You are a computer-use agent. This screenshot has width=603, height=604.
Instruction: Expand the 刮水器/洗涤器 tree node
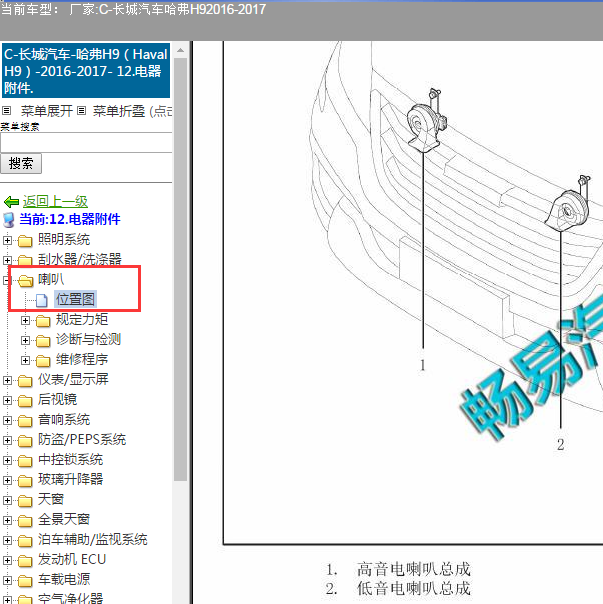(7, 260)
